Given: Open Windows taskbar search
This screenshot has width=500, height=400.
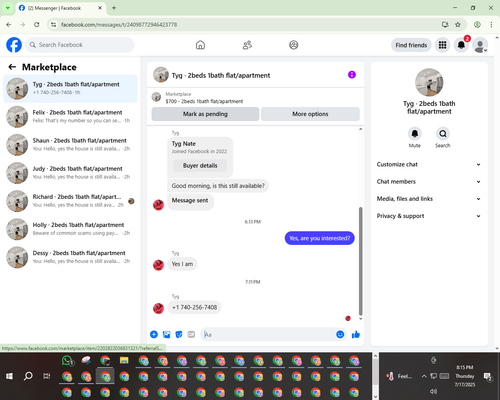Looking at the screenshot, I should 28,376.
